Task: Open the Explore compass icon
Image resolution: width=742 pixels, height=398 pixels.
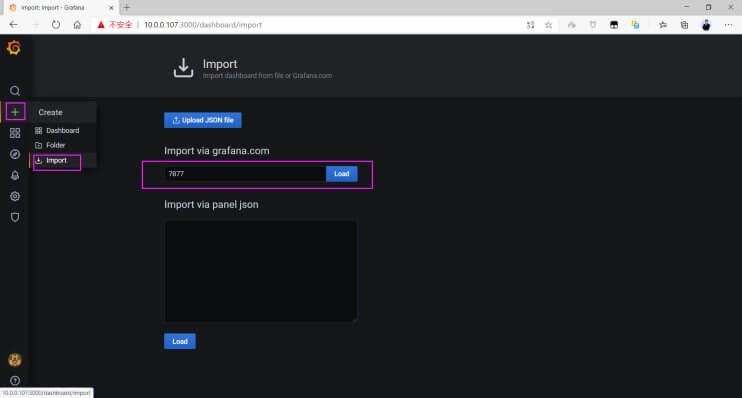Action: click(15, 154)
